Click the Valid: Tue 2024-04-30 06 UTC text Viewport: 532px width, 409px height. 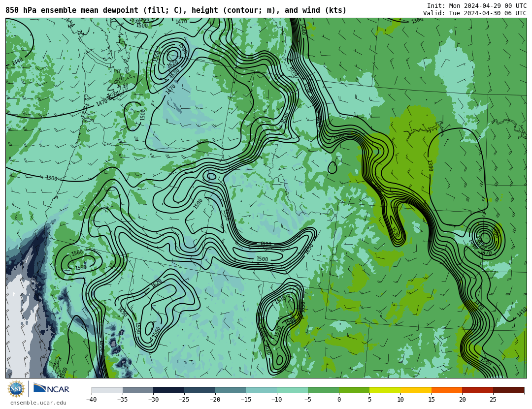coord(475,13)
